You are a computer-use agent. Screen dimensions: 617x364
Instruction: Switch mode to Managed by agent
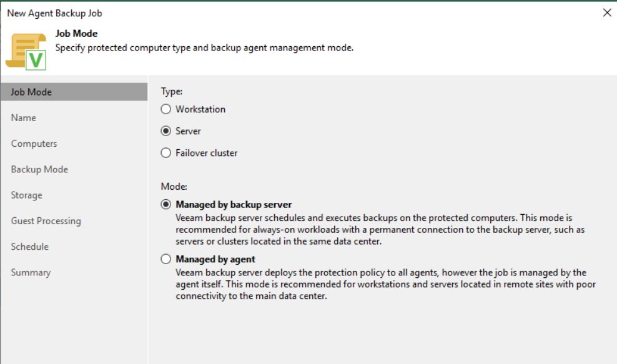coord(165,259)
